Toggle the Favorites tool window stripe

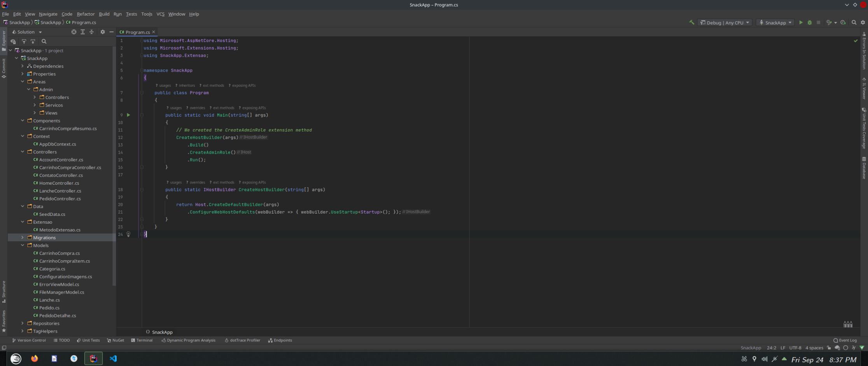(4, 321)
